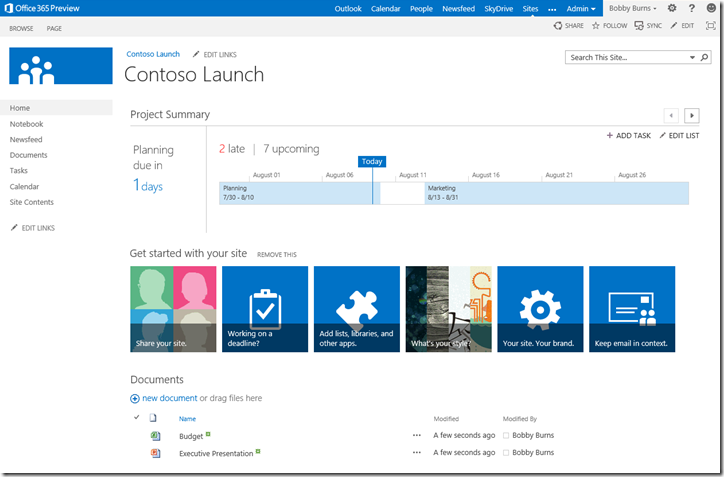Expand the Admin dropdown menu
The image size is (724, 477).
click(x=581, y=8)
